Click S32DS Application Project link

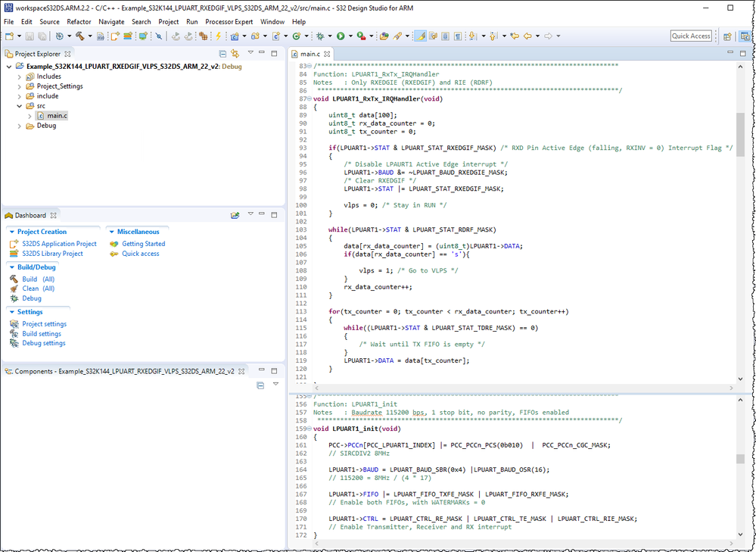(x=59, y=244)
